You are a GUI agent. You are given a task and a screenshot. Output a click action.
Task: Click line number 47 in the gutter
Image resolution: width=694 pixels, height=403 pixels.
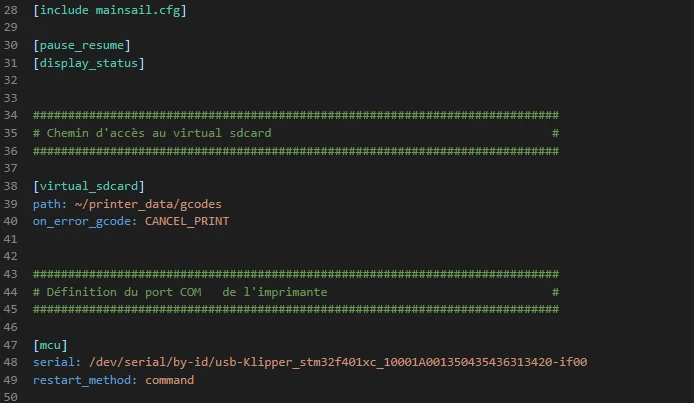click(x=11, y=345)
